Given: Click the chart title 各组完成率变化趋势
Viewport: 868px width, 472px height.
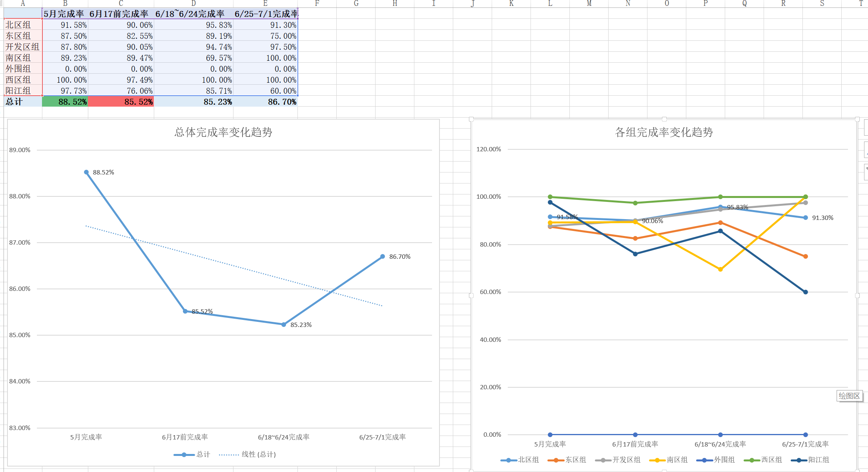Looking at the screenshot, I should coord(664,132).
